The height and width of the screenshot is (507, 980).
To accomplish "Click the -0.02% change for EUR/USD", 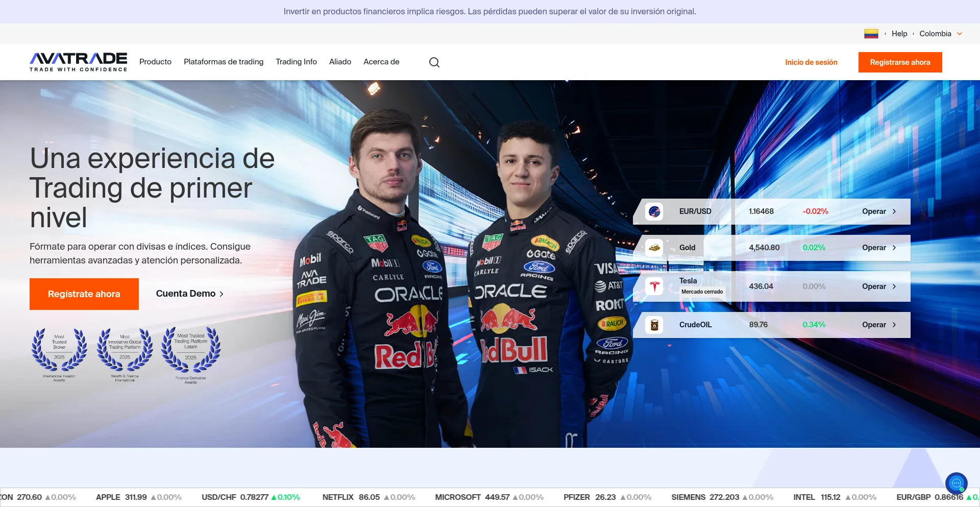I will coord(815,211).
